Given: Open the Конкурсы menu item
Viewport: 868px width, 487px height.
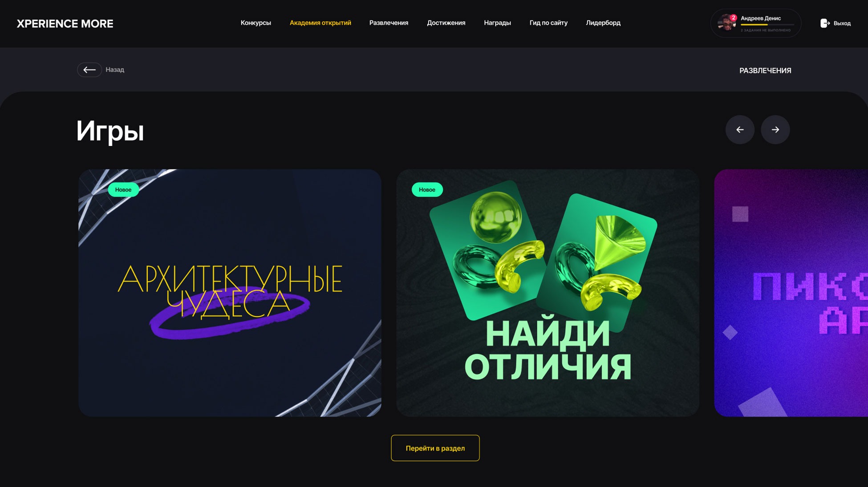Looking at the screenshot, I should [256, 23].
